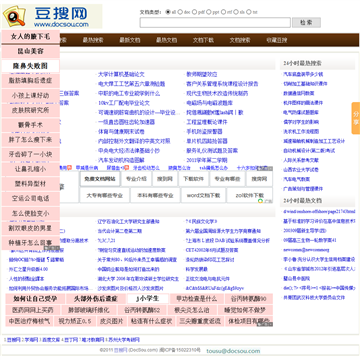Viewport: 360px width, 360px height.
Task: Click the small ad badge icon under 'zol软件下载'
Action: pyautogui.click(x=265, y=201)
